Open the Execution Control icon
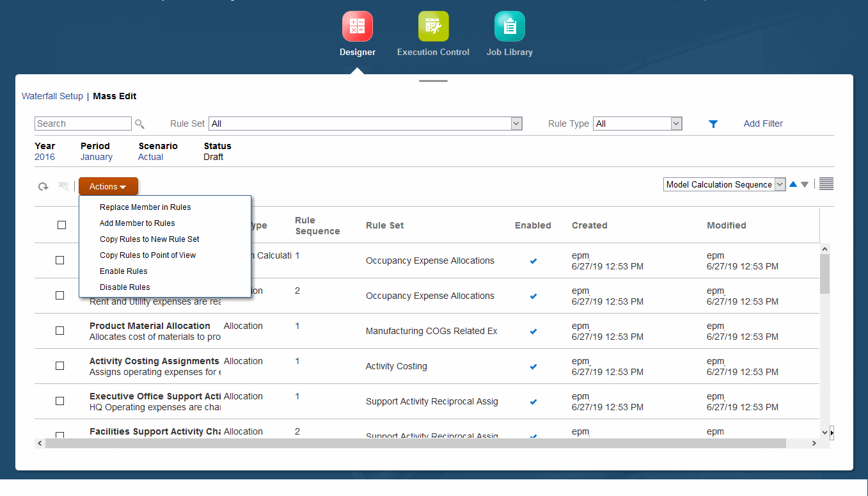The width and height of the screenshot is (868, 496). point(434,26)
